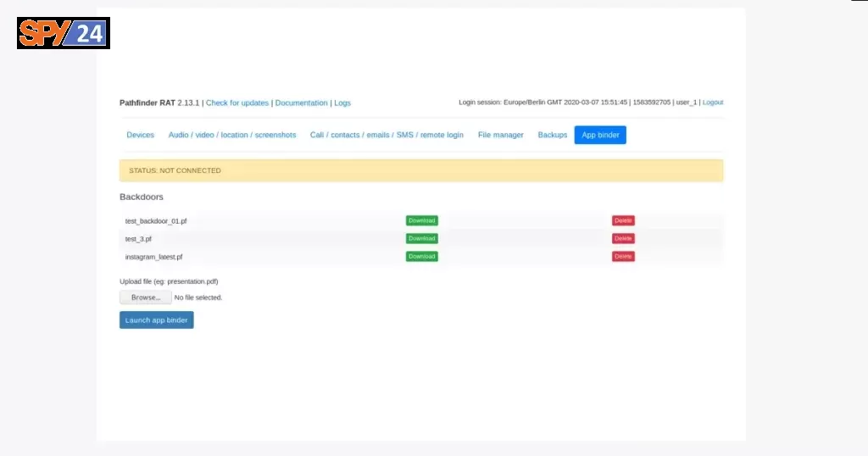Open the Devices tab
Screen dimensions: 868x456
tap(140, 135)
